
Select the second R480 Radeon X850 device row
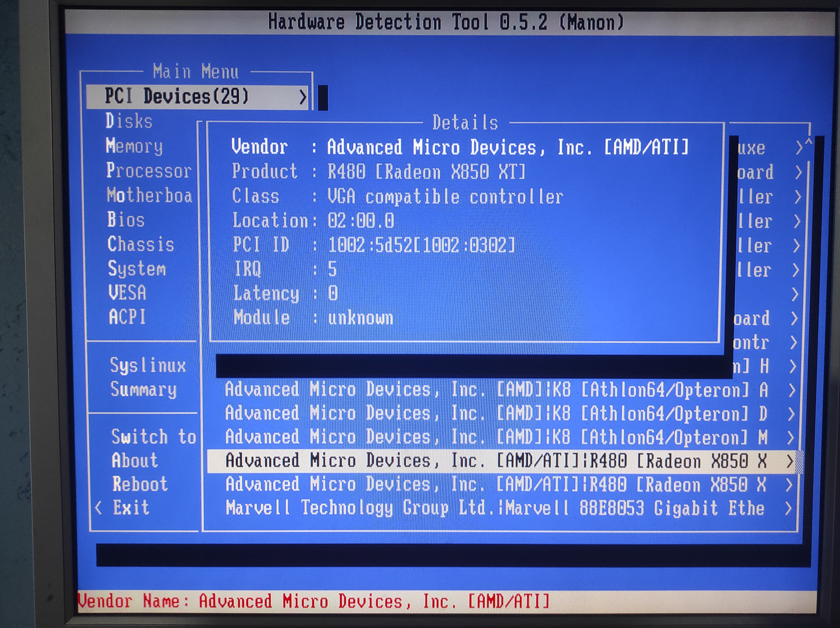tap(495, 485)
